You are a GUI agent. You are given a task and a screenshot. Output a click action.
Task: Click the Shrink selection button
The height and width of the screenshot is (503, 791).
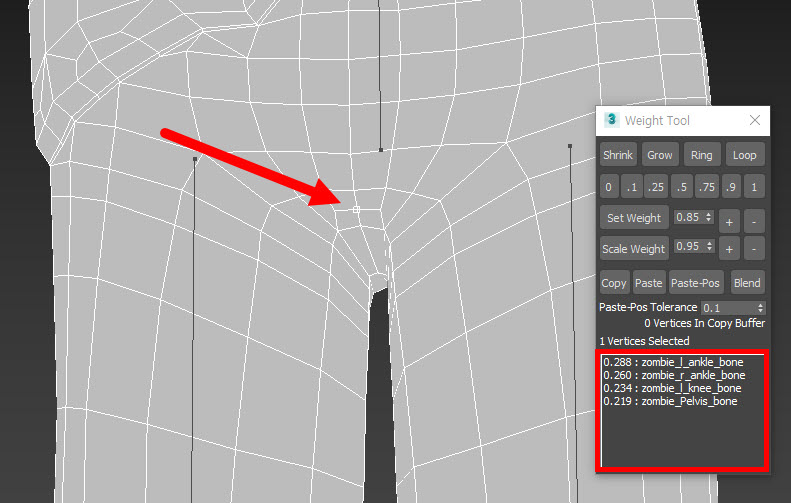(618, 155)
